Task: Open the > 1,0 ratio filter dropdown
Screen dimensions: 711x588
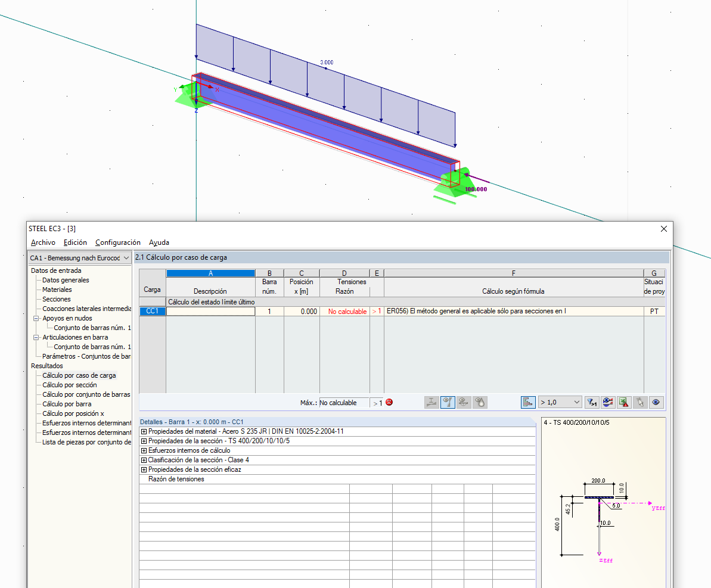Action: click(x=560, y=402)
